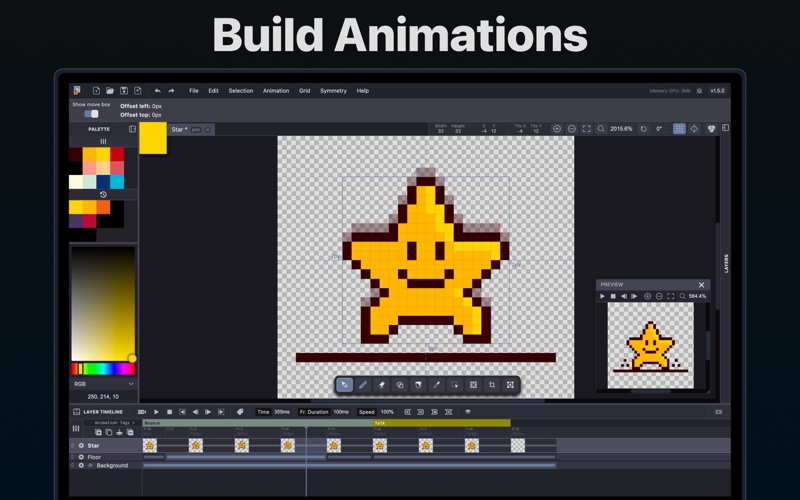Click the undo arrow
Image resolution: width=800 pixels, height=500 pixels.
point(158,90)
